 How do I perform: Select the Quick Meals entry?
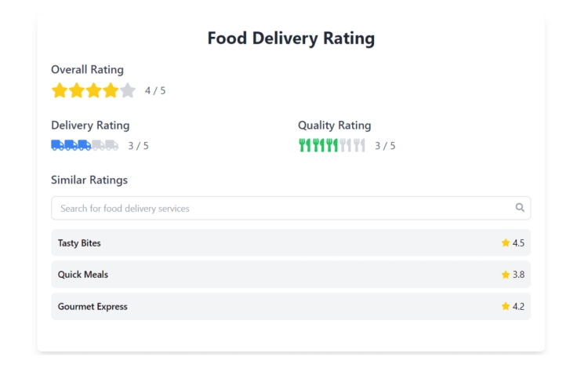[x=291, y=274]
